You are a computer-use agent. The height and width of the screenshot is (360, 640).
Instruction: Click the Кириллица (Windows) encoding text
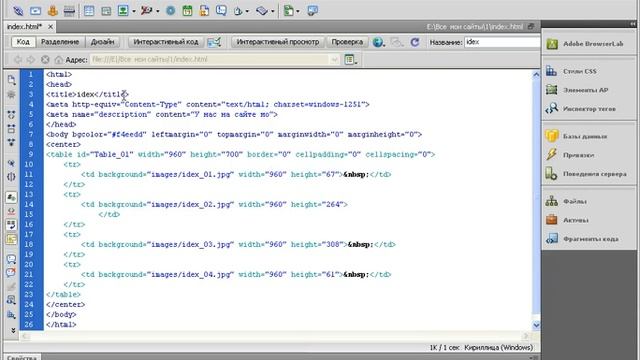pyautogui.click(x=498, y=347)
